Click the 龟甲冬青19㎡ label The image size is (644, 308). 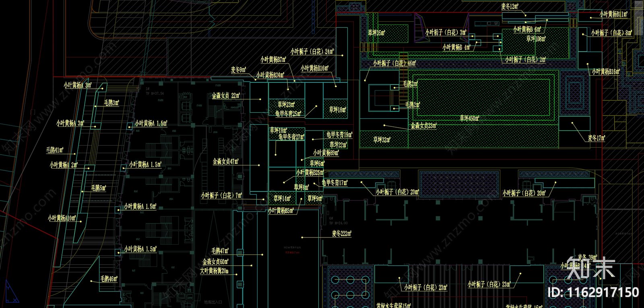(339, 135)
